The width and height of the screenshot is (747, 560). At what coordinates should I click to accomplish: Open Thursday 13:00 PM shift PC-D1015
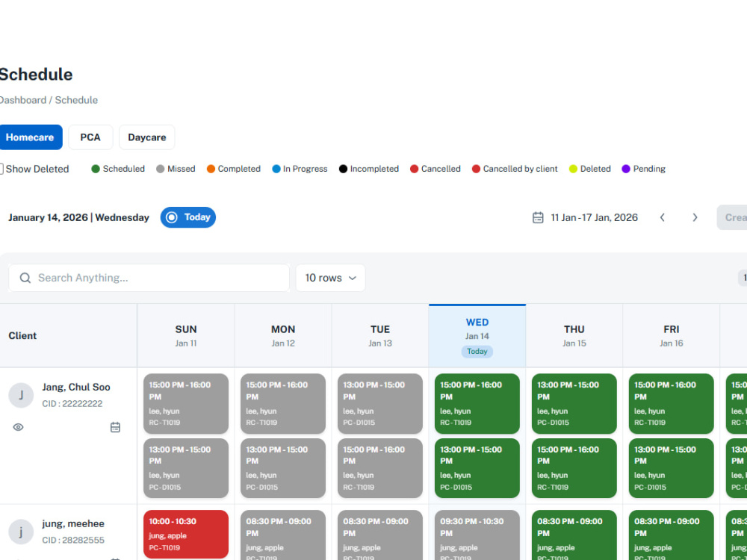pos(574,403)
